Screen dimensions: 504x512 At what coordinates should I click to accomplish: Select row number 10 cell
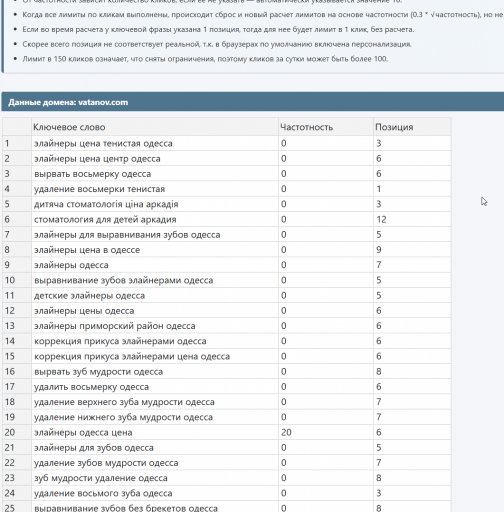(x=17, y=280)
